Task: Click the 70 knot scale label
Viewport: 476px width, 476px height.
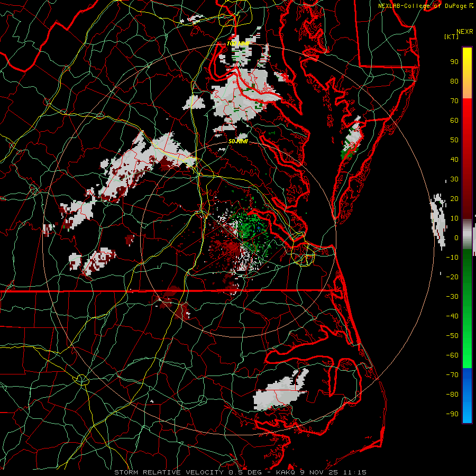Action: click(x=454, y=101)
